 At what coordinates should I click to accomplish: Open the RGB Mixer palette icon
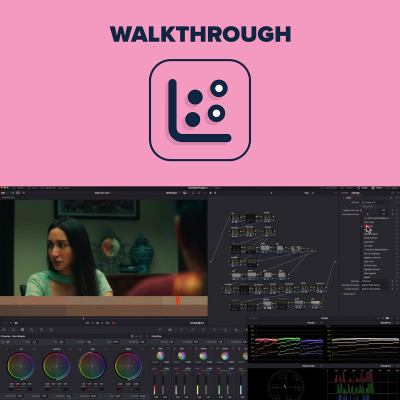[42, 329]
